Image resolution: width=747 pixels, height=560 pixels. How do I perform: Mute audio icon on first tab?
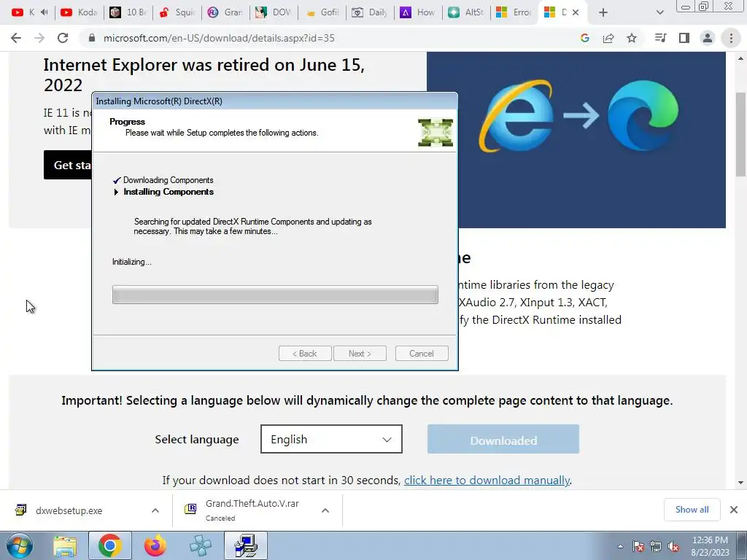tap(44, 12)
